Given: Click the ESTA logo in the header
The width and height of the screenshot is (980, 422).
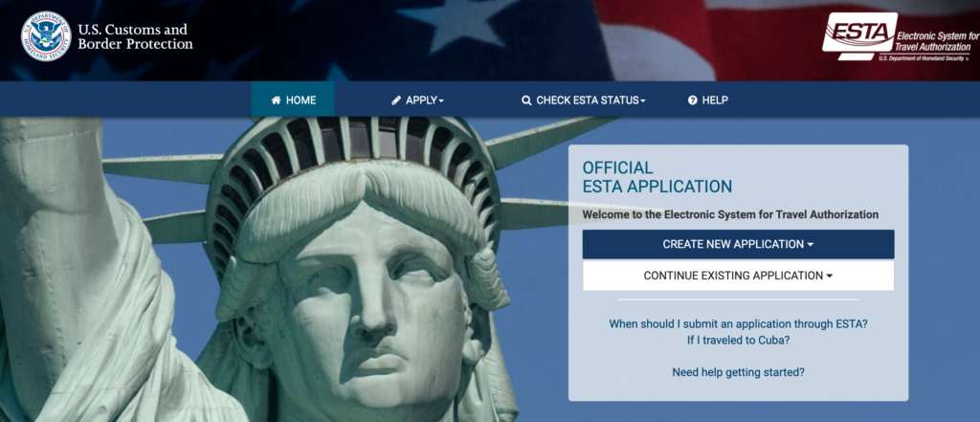Looking at the screenshot, I should 900,36.
